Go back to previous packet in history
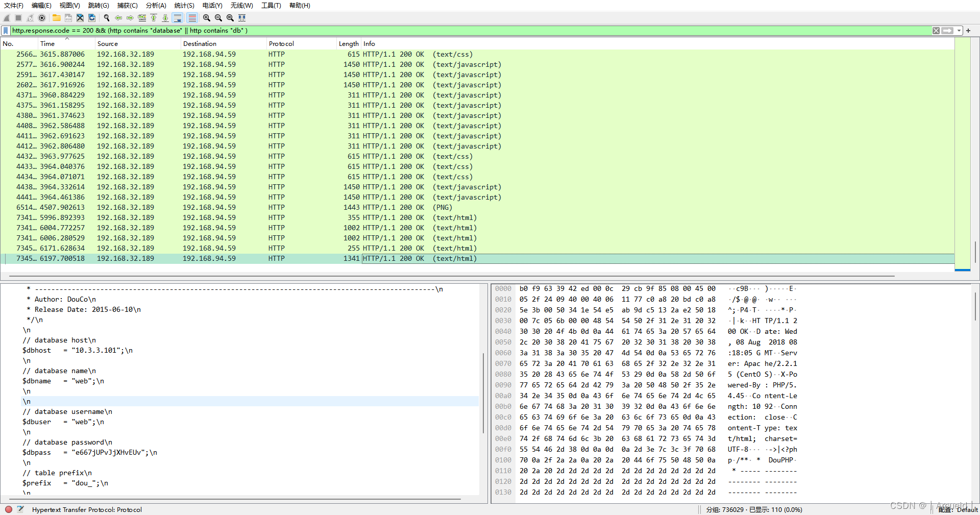The image size is (980, 515). 118,18
